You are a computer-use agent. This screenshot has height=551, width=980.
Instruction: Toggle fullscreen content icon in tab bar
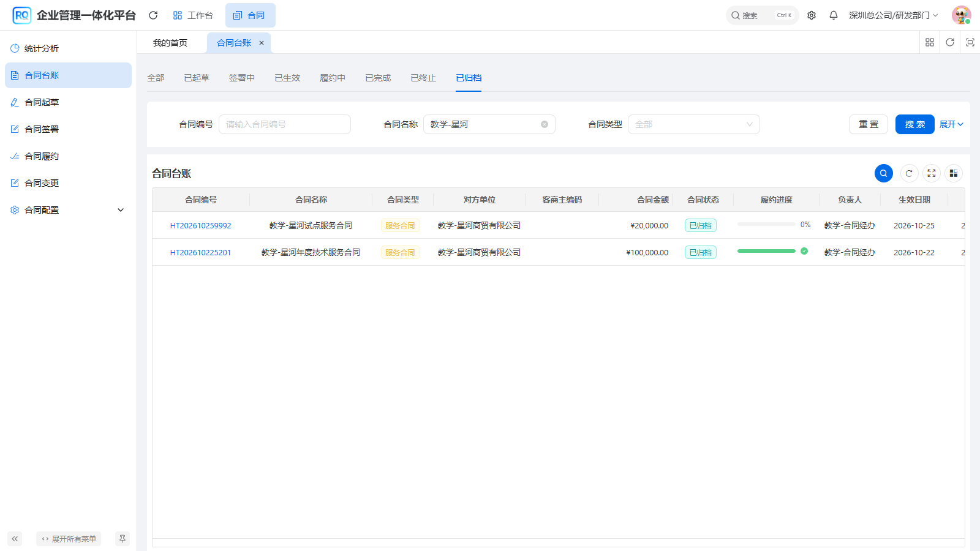(x=970, y=42)
